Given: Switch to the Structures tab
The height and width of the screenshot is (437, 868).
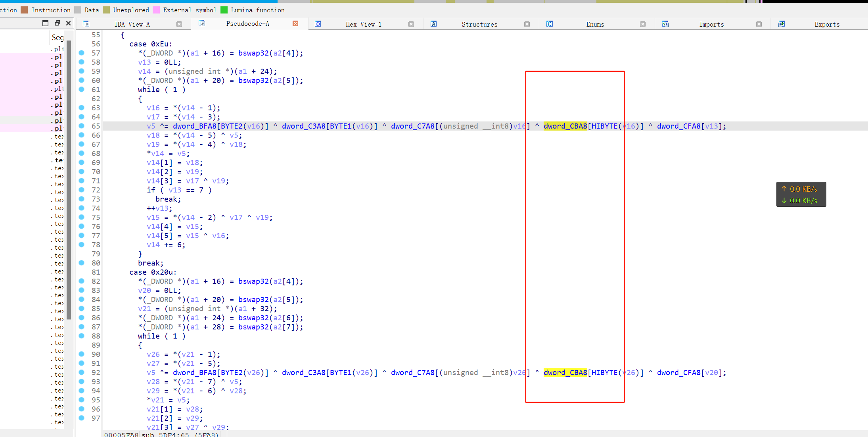Looking at the screenshot, I should click(479, 24).
